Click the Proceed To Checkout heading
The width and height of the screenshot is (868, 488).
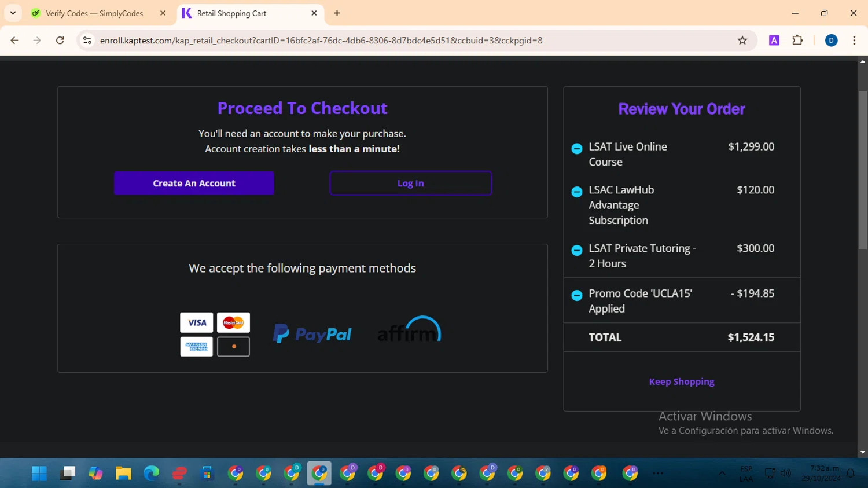[302, 108]
